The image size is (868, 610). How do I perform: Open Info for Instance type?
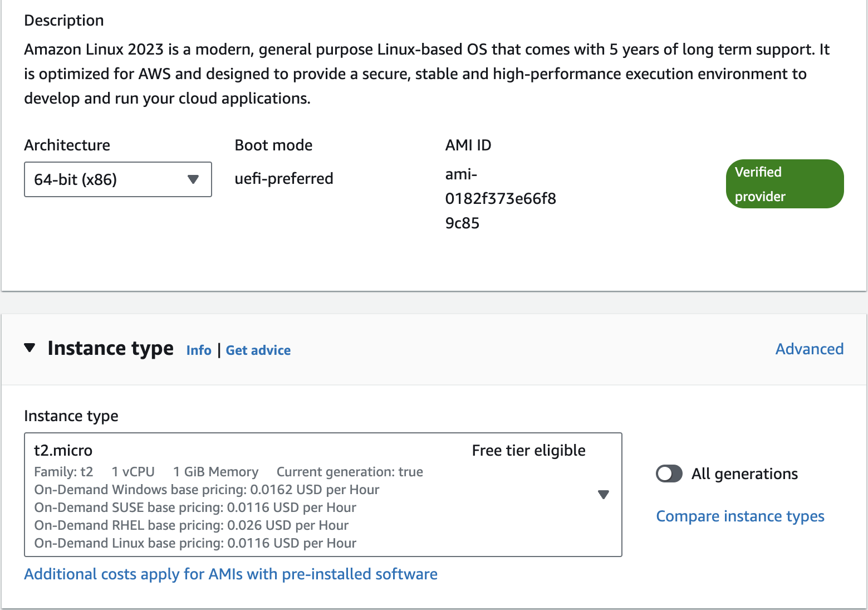[199, 350]
